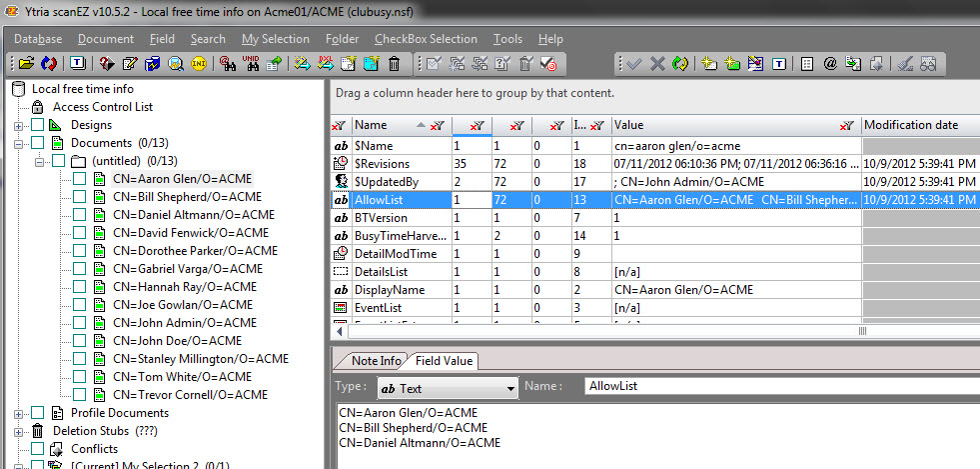This screenshot has height=469, width=980.
Task: Expand the Profile Documents node
Action: 19,413
